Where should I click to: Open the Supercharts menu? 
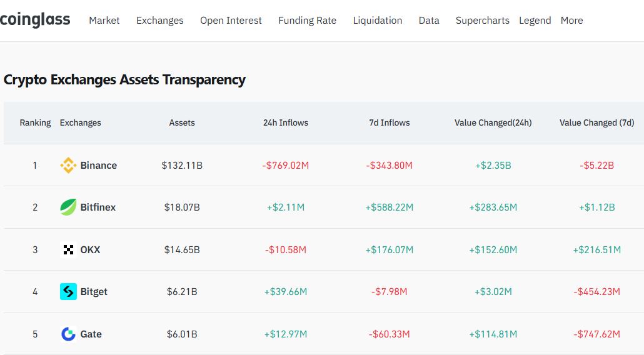click(482, 21)
